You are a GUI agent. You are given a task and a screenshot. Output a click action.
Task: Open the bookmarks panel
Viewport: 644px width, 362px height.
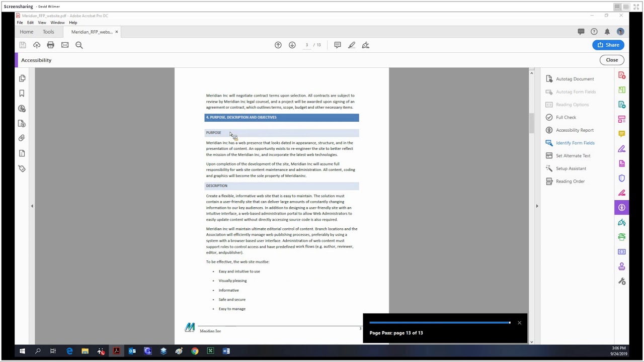point(22,94)
